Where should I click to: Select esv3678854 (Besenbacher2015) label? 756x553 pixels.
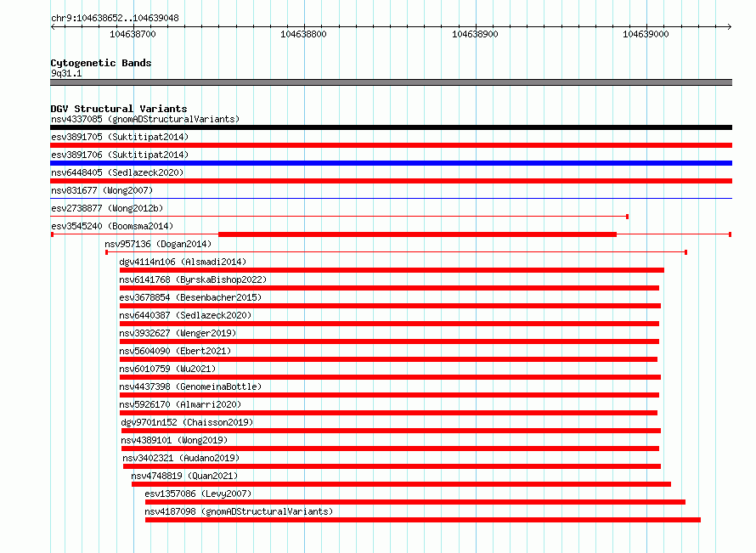[190, 297]
